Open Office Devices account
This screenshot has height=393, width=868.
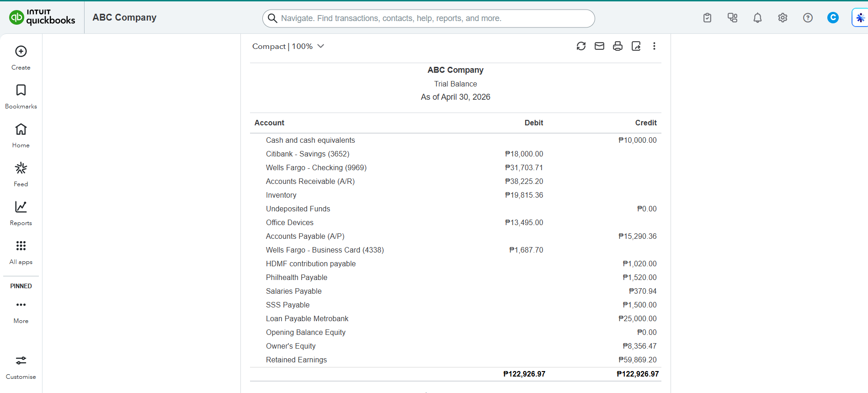coord(290,222)
